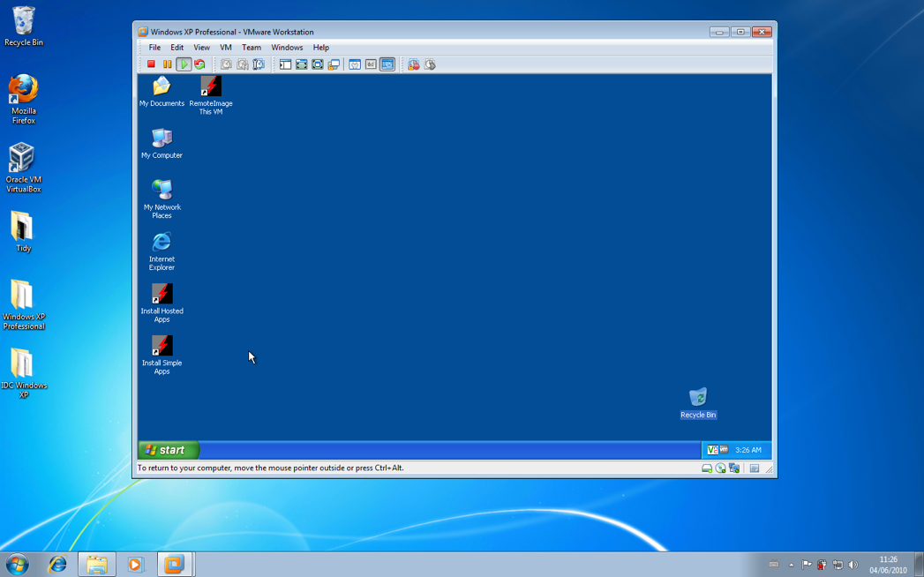Image resolution: width=924 pixels, height=577 pixels.
Task: Launch Internet Explorer from Windows 7 taskbar
Action: (x=57, y=565)
